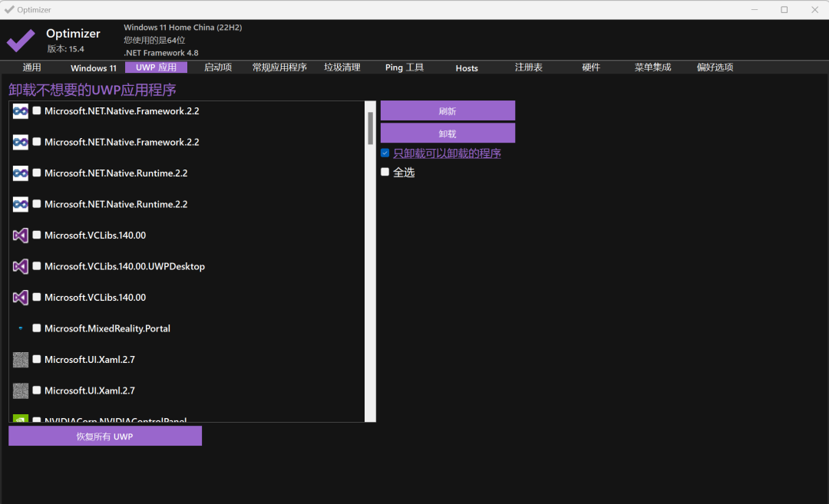Click the 您使用的是64位 label
The image size is (829, 504).
click(154, 40)
